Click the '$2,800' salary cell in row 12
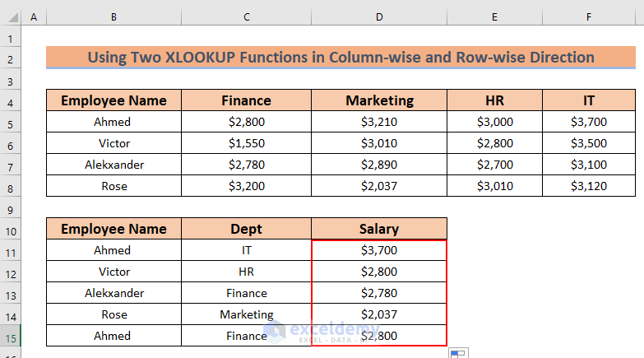This screenshot has height=358, width=644. coord(379,272)
